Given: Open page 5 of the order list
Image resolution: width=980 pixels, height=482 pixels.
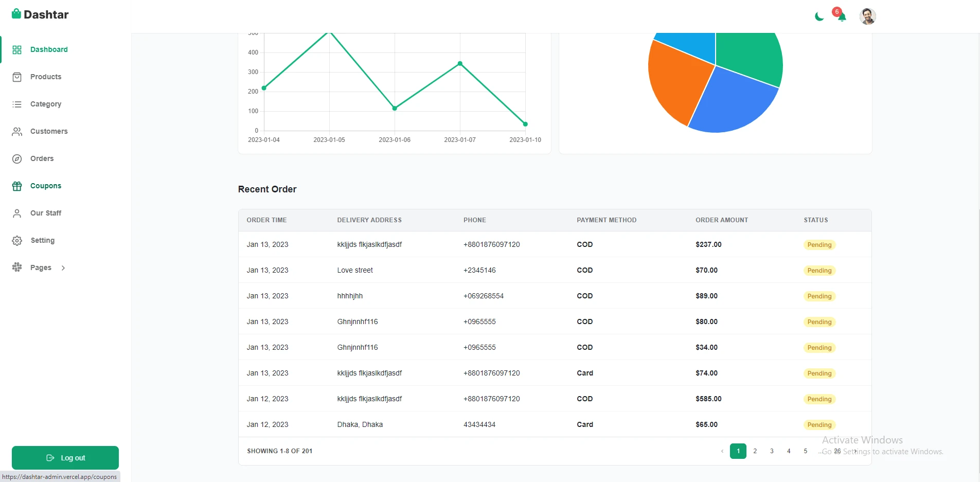Looking at the screenshot, I should tap(806, 451).
